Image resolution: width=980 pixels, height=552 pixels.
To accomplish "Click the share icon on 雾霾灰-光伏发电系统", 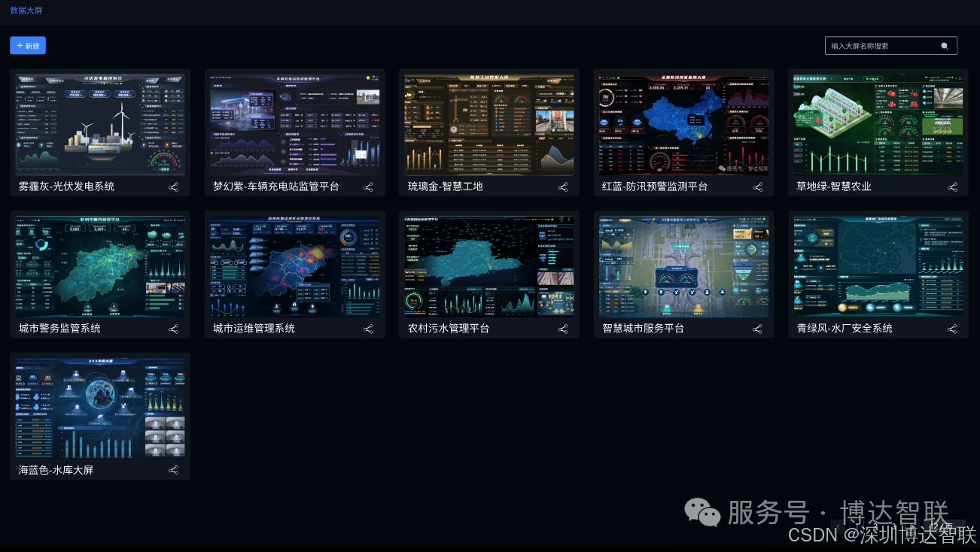I will pos(173,187).
